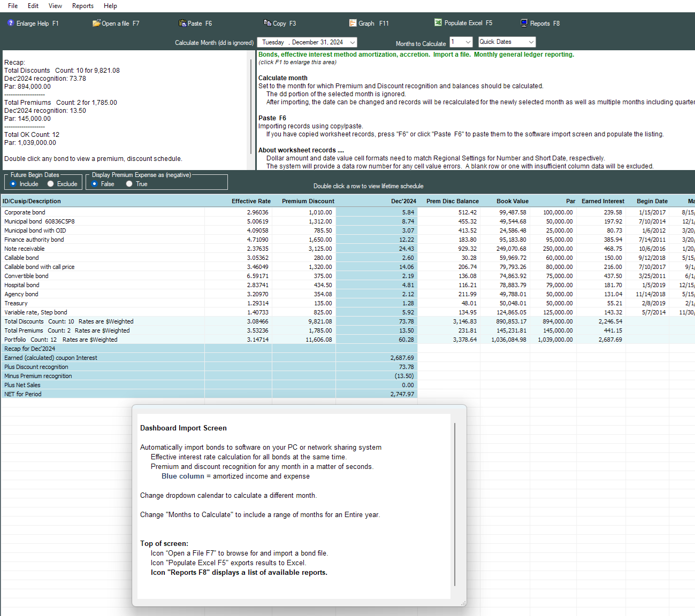Viewport: 695px width, 616px height.
Task: Click the Reports F8 label
Action: pyautogui.click(x=545, y=24)
